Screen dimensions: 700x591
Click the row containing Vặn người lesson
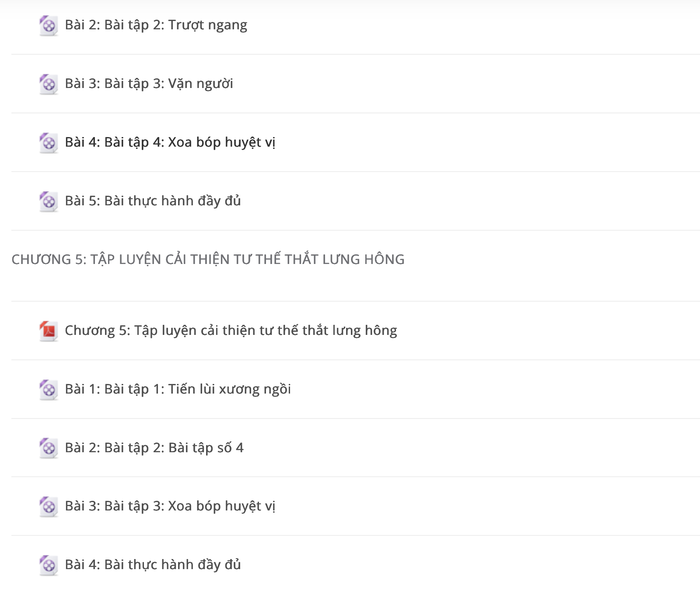click(x=356, y=84)
